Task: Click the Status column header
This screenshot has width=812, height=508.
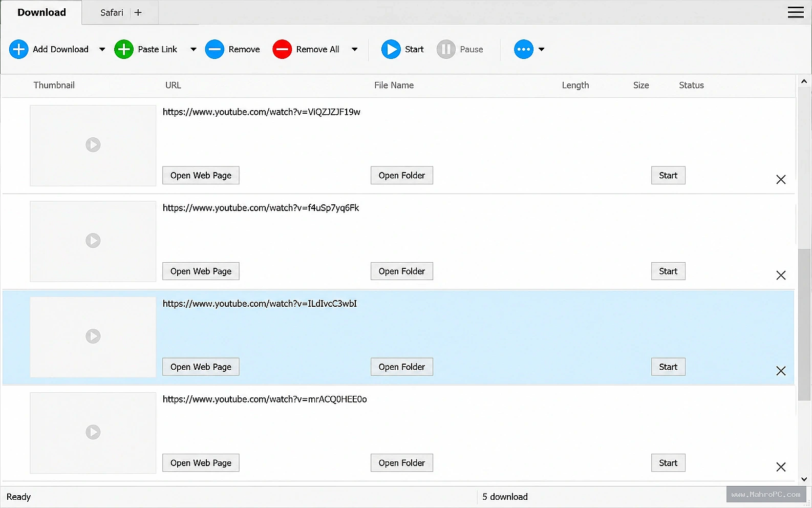Action: [691, 86]
